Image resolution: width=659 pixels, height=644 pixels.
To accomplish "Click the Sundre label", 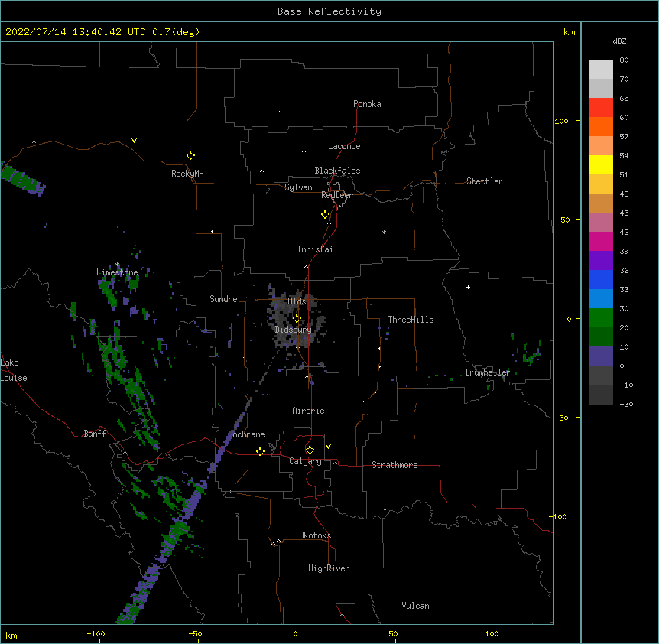I will (x=223, y=299).
